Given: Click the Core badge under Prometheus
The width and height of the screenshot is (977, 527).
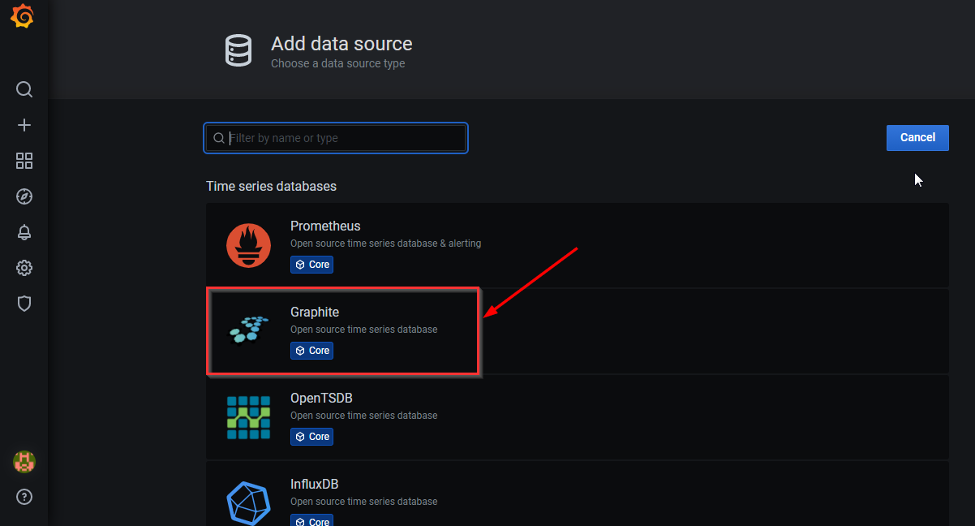Looking at the screenshot, I should click(312, 265).
